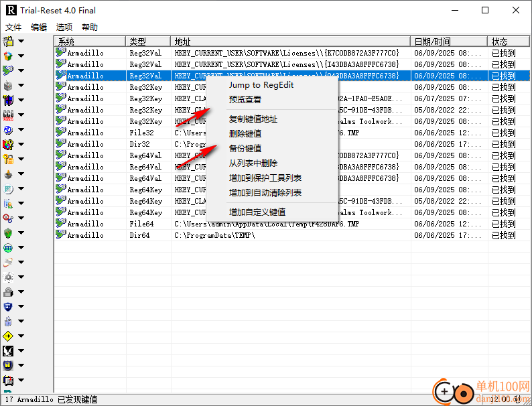532x406 pixels.
Task: Click the blue server with user icon
Action: [8, 204]
